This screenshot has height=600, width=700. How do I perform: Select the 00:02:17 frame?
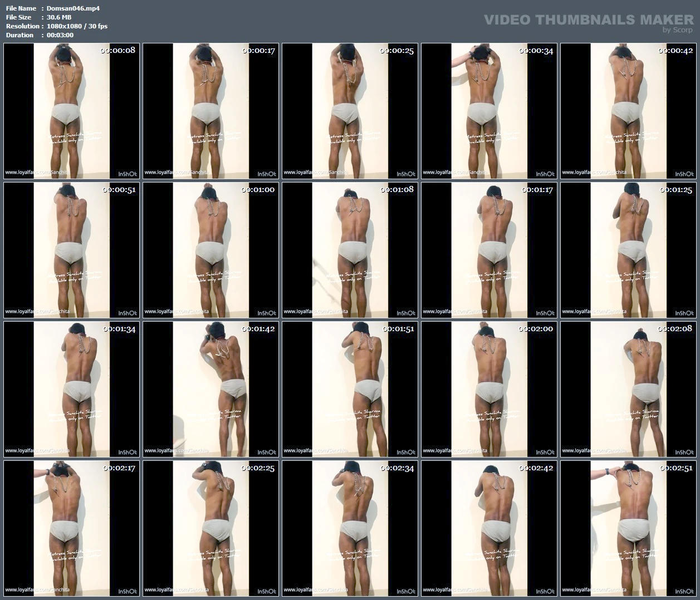[71, 528]
